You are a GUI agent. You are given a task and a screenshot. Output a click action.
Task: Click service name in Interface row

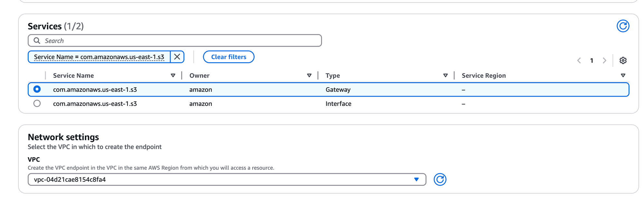[95, 104]
